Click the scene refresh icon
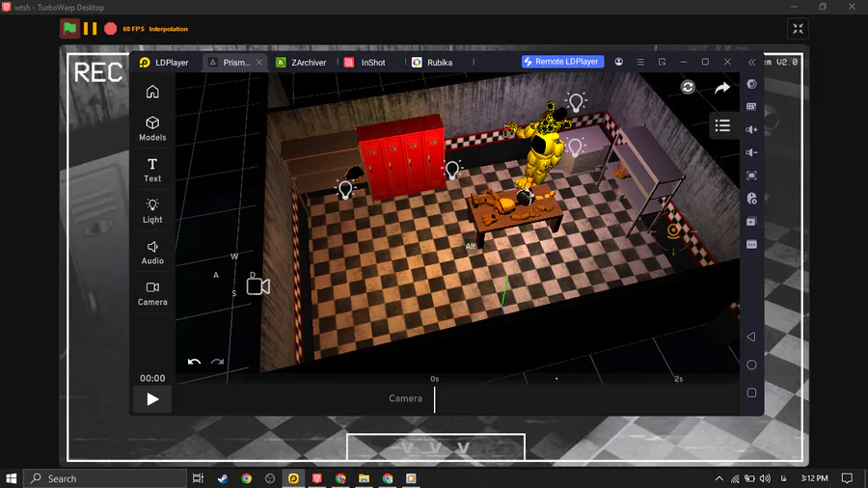This screenshot has width=868, height=488. [688, 87]
